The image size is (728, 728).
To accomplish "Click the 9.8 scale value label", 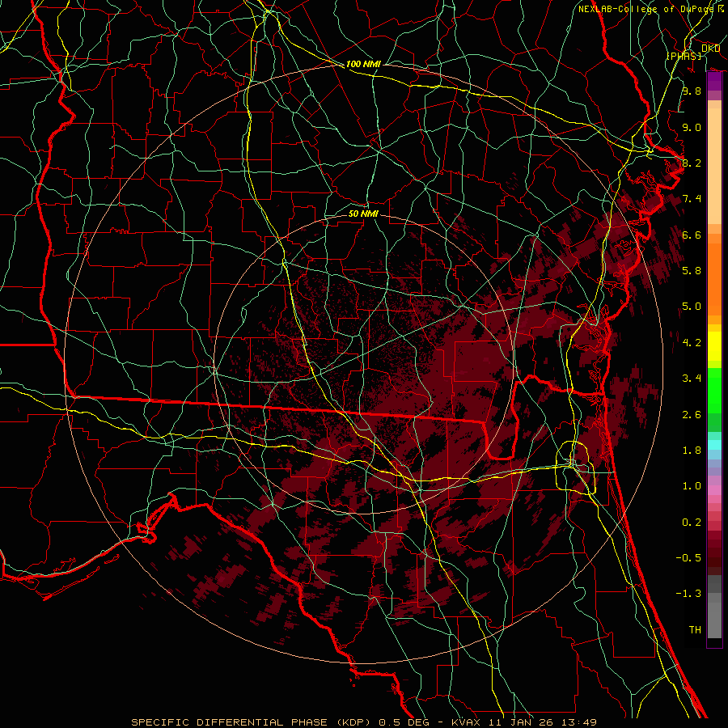I will (691, 91).
